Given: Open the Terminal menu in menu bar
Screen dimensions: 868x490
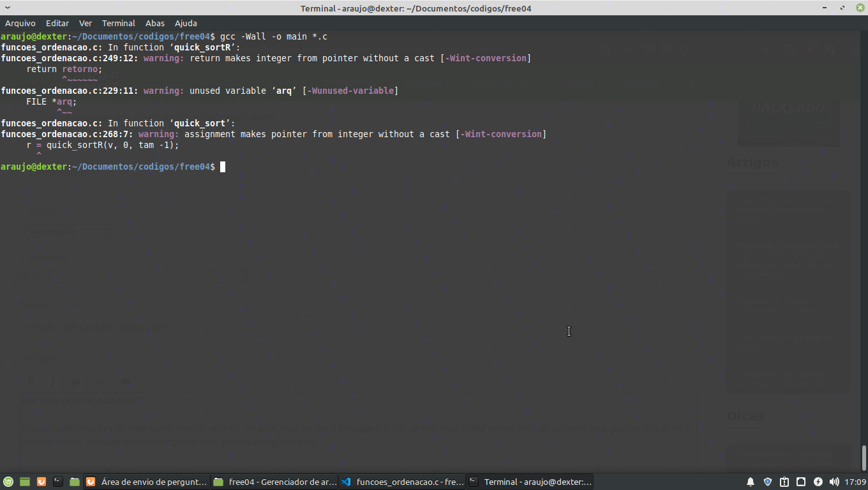Looking at the screenshot, I should (119, 23).
